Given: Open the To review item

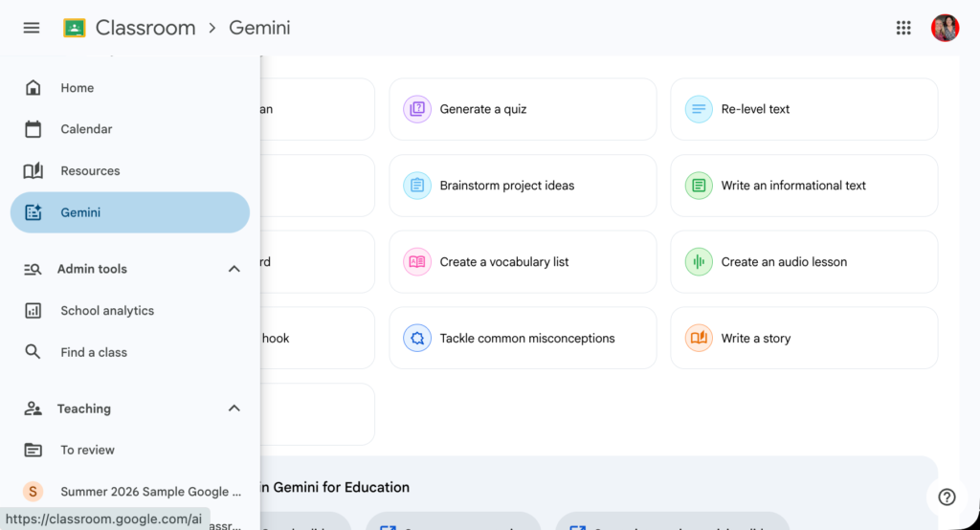Looking at the screenshot, I should coord(130,450).
